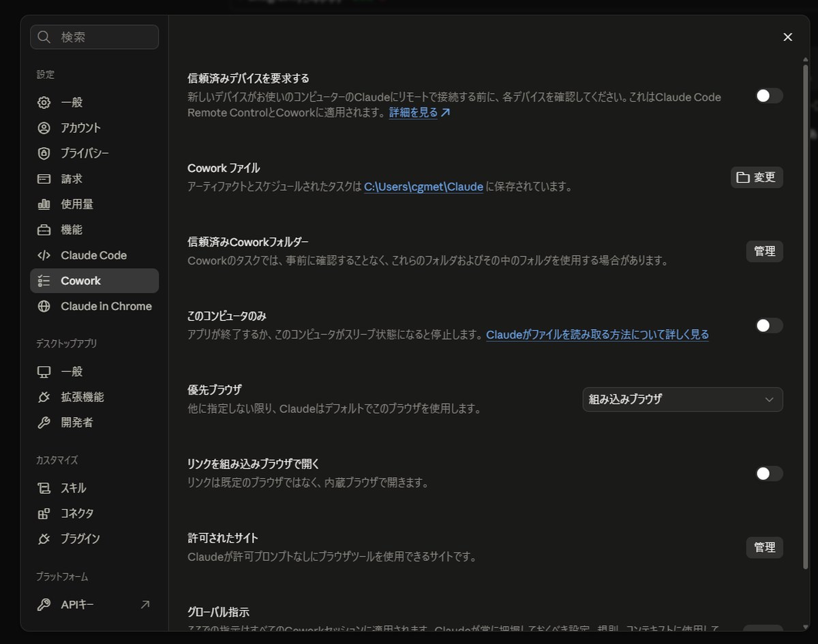Click into the 検索 search field
818x644 pixels.
94,37
